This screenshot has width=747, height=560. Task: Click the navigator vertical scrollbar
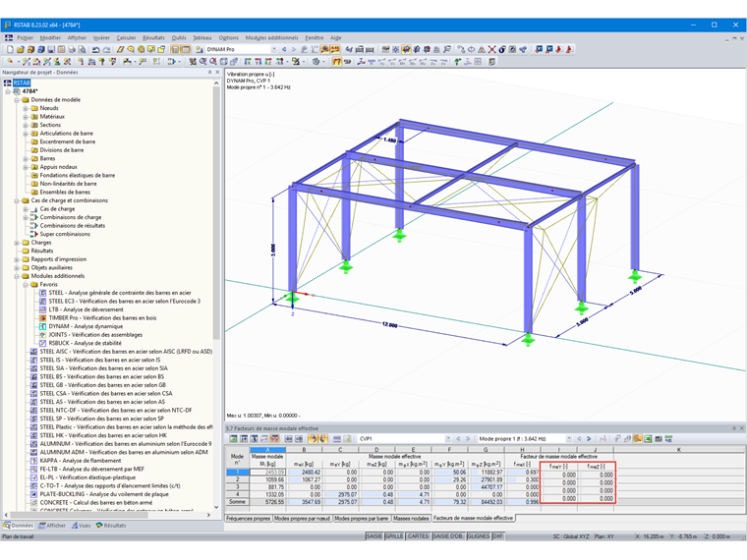click(216, 211)
